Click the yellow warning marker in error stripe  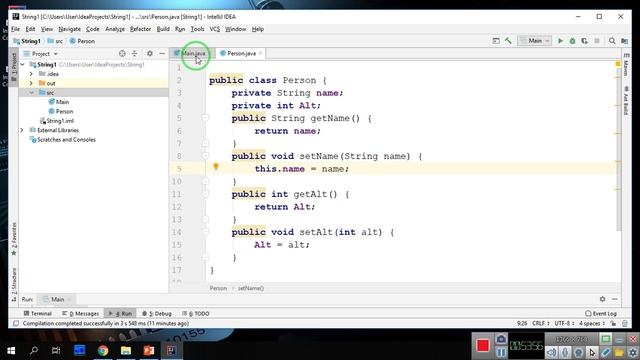coord(618,64)
